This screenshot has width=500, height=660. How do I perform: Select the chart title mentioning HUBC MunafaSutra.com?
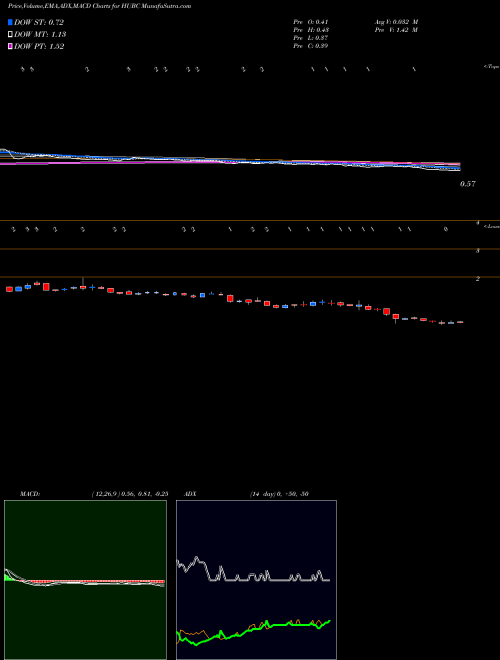tap(100, 6)
